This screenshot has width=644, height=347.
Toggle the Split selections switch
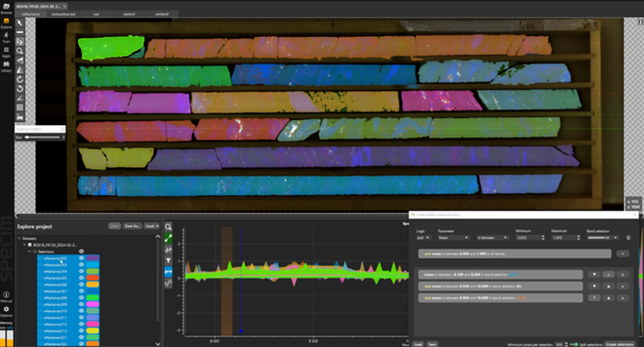pyautogui.click(x=574, y=344)
